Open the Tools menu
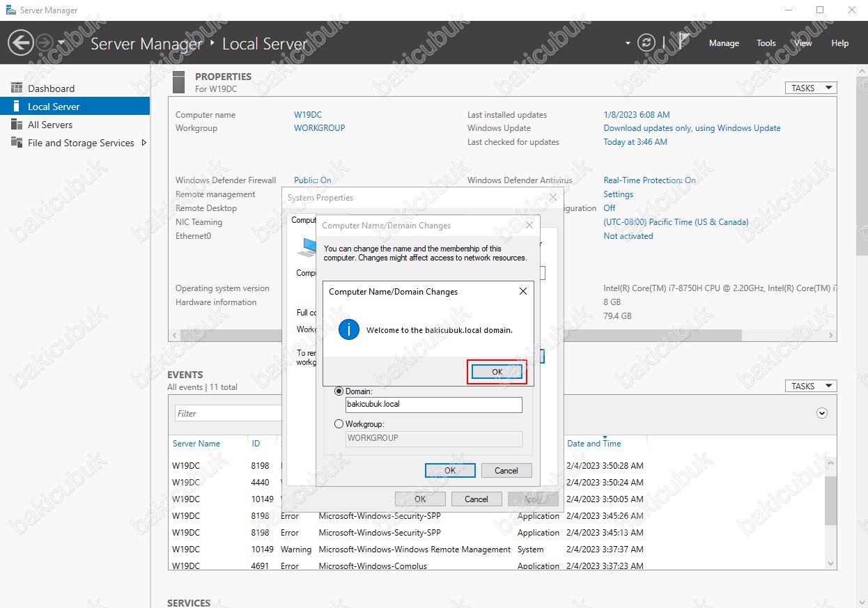868x608 pixels. click(766, 43)
